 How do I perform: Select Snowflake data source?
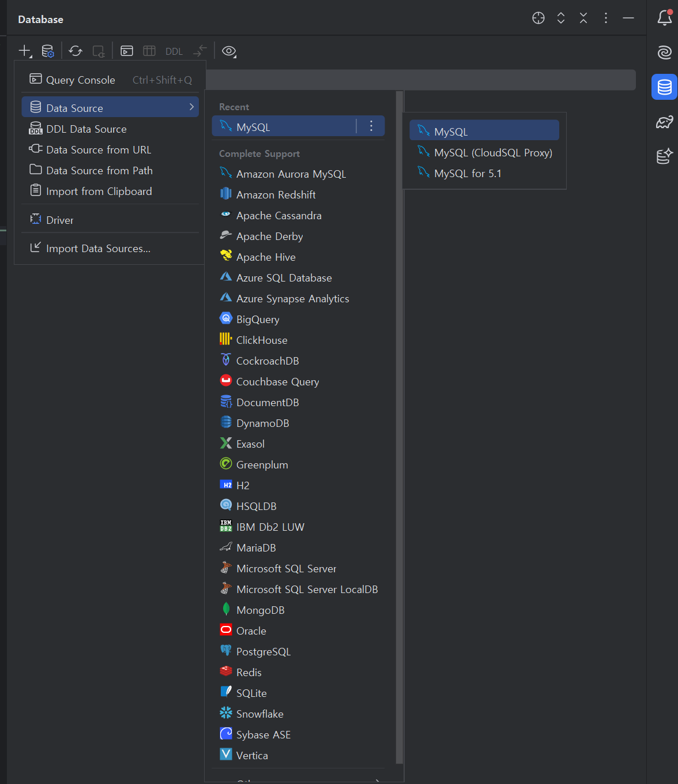tap(298, 714)
